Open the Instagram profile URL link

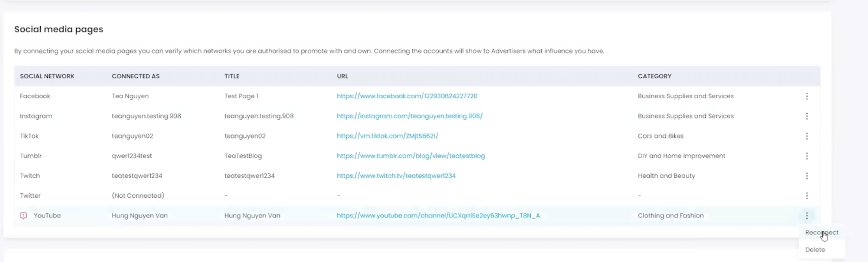coord(410,116)
